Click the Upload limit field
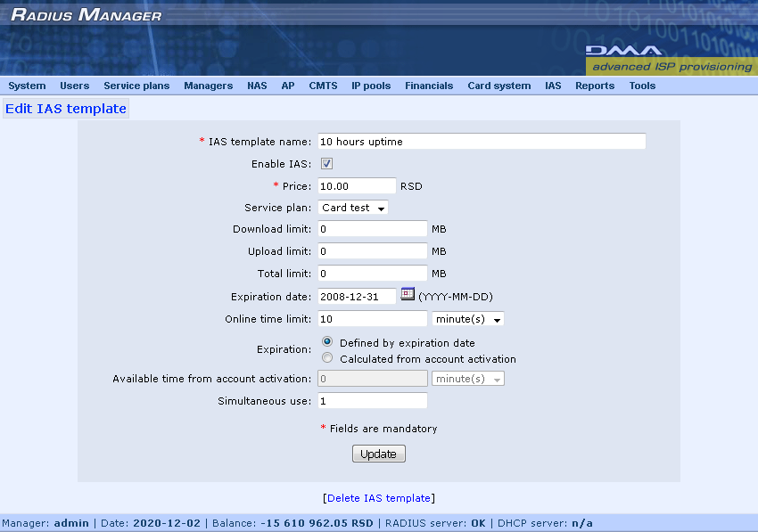 [372, 251]
